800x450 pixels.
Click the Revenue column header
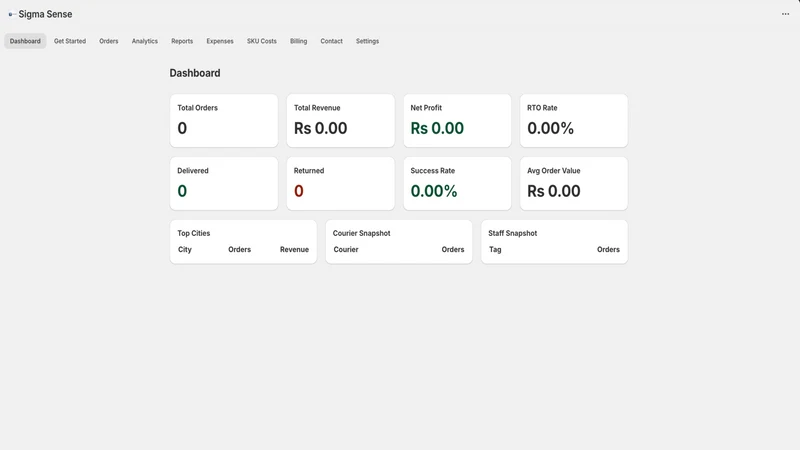tap(294, 249)
